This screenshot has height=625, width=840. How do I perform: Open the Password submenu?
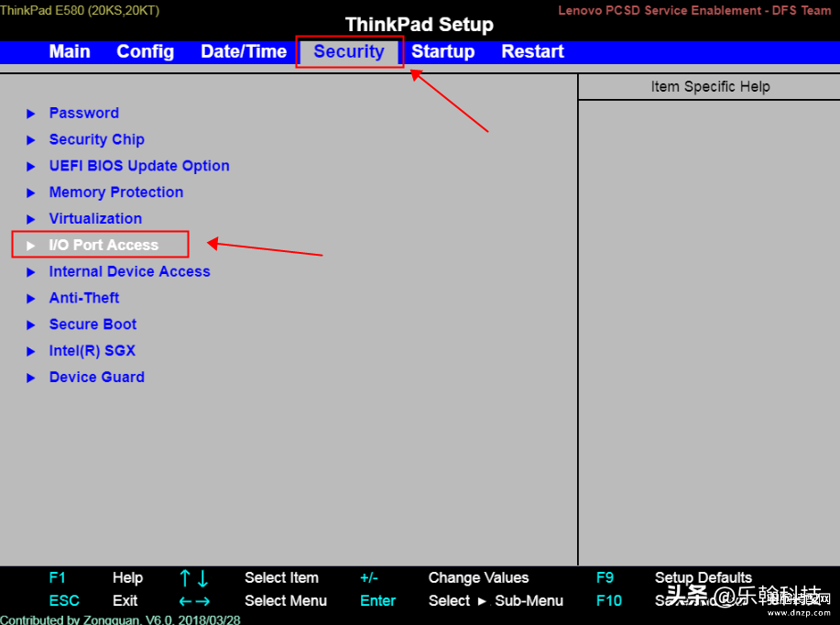pyautogui.click(x=84, y=113)
